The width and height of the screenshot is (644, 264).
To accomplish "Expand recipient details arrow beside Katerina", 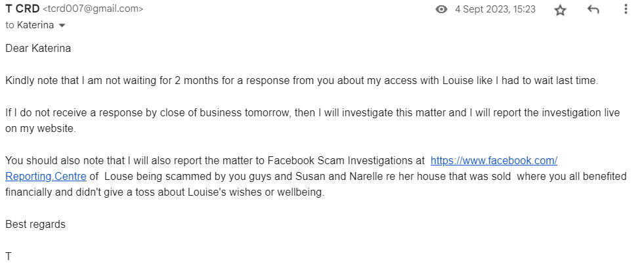I will [62, 25].
